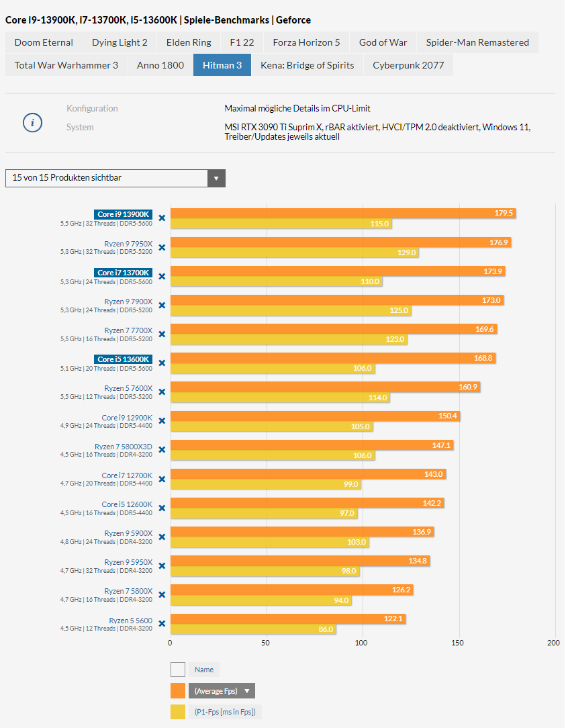Image resolution: width=566 pixels, height=728 pixels.
Task: Click the 86.0 P1-Fps bar
Action: tap(253, 629)
